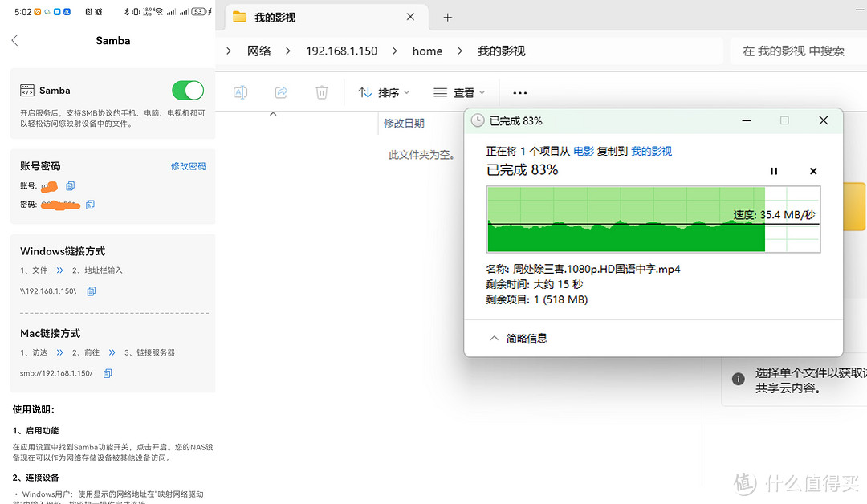Copy the Samba password
The width and height of the screenshot is (867, 504).
pyautogui.click(x=89, y=205)
